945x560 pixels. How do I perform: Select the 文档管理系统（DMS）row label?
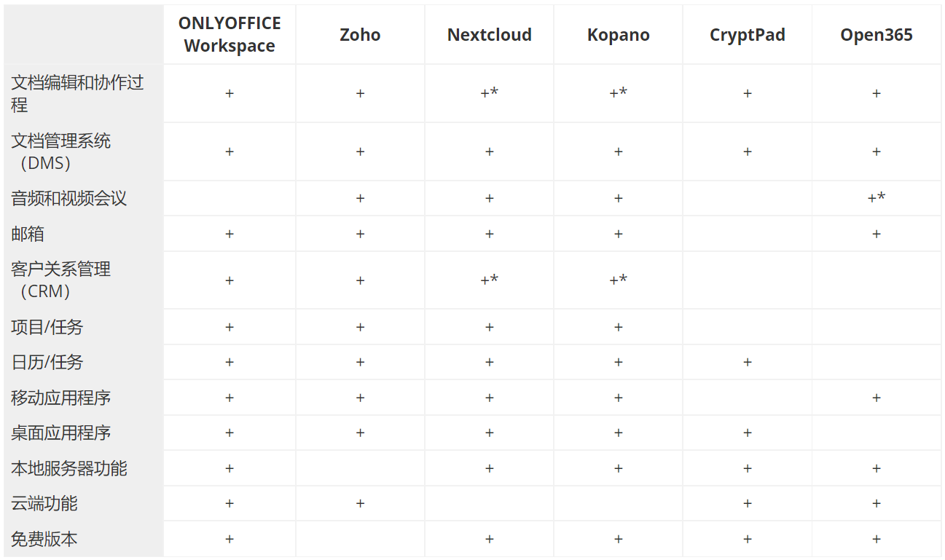click(x=61, y=151)
